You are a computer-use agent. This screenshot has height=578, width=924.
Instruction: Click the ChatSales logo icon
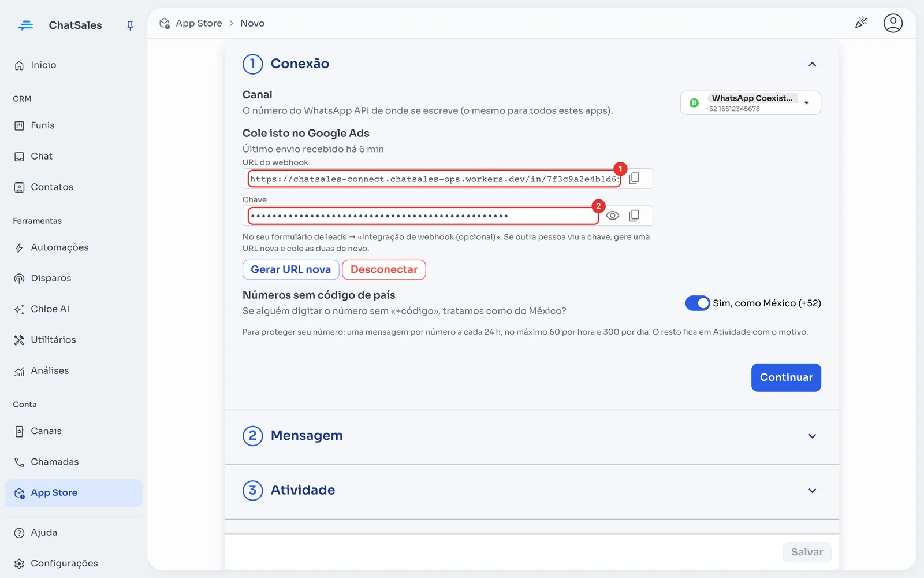[25, 25]
